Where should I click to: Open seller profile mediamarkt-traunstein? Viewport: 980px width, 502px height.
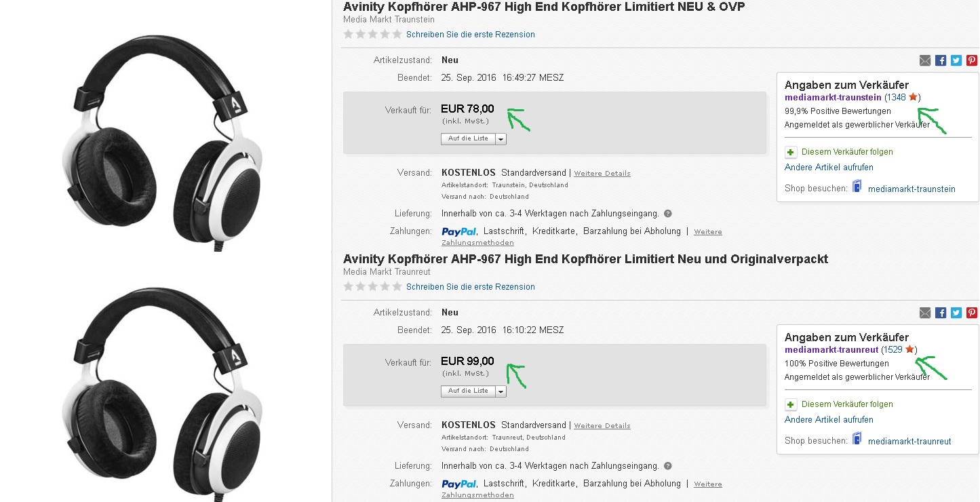click(833, 98)
